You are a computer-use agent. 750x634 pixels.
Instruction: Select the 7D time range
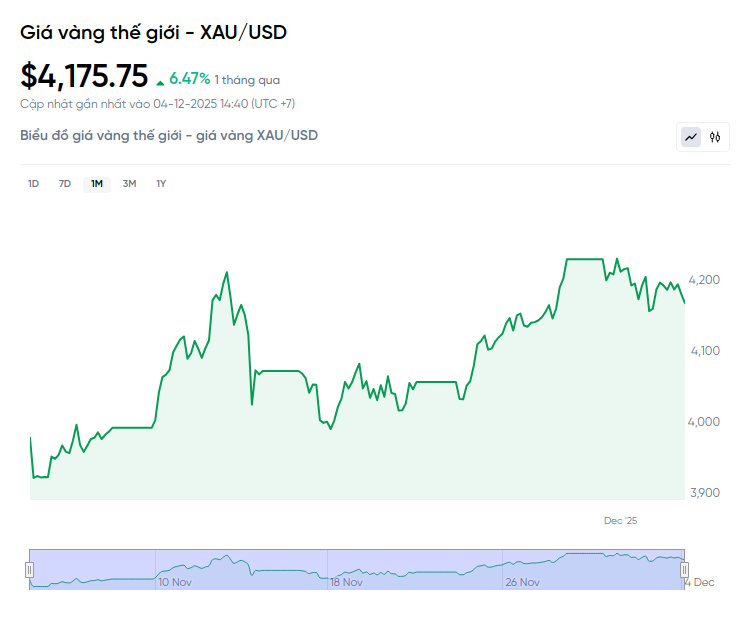click(65, 183)
